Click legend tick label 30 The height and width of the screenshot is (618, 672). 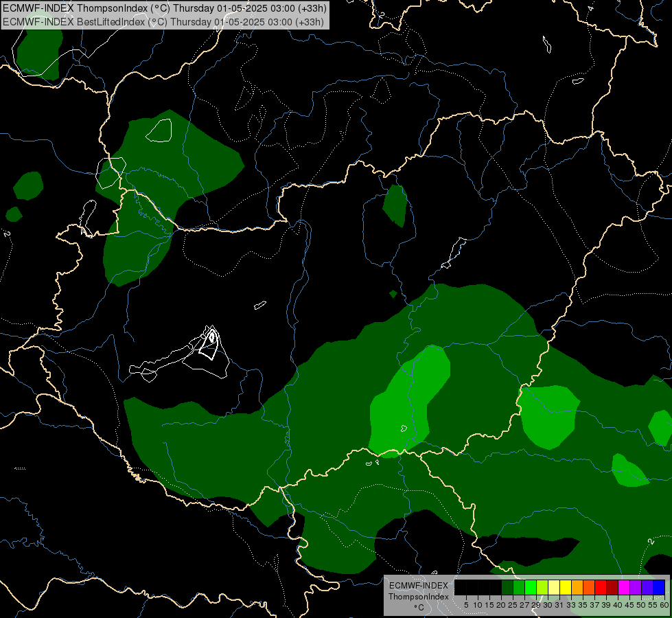click(548, 605)
